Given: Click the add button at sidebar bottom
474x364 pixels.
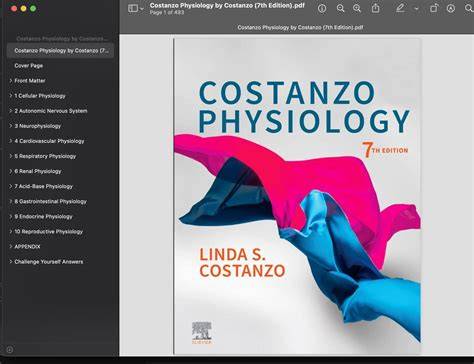Looking at the screenshot, I should 10,349.
